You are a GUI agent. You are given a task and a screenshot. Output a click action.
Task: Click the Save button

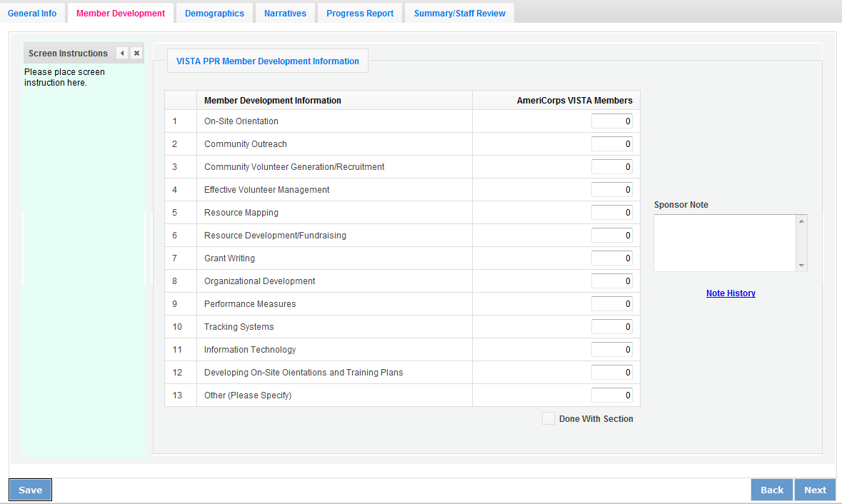coord(31,490)
